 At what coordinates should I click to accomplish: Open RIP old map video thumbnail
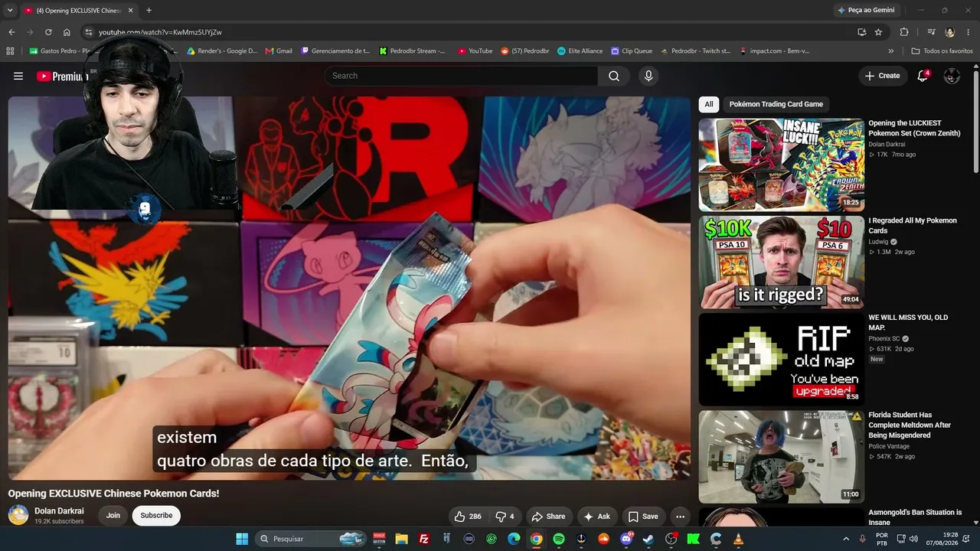tap(781, 359)
